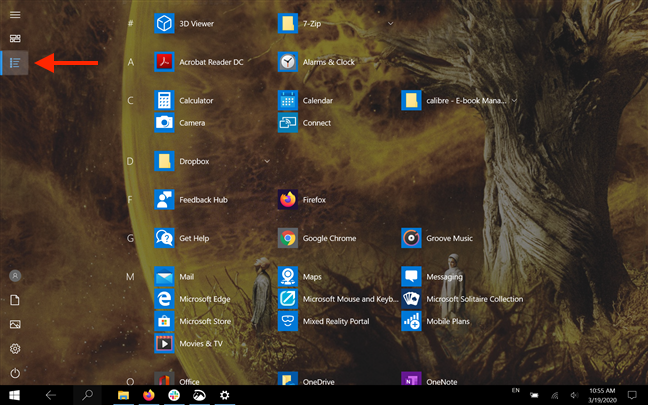Open the Calculator app
Viewport: 648px width, 405px height.
[184, 100]
